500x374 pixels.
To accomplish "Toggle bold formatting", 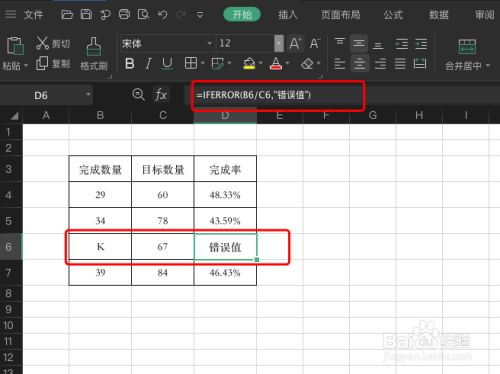I will coord(130,63).
